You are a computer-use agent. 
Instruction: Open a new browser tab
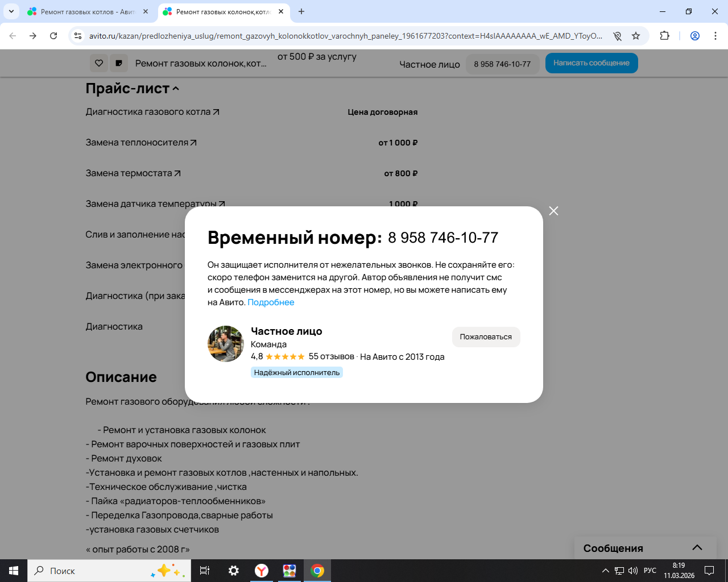click(x=301, y=11)
